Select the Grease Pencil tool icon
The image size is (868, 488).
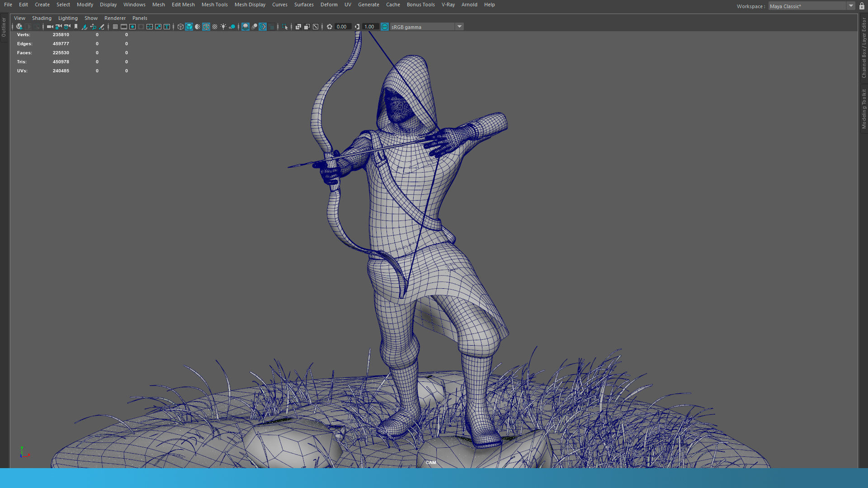click(102, 27)
